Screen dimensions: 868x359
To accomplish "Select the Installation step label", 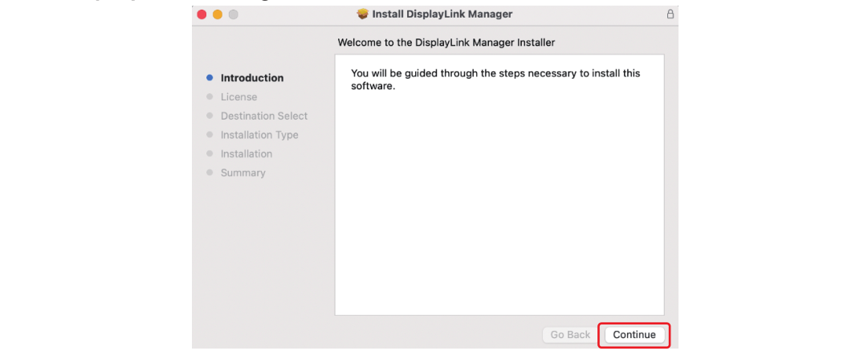I will coord(247,153).
